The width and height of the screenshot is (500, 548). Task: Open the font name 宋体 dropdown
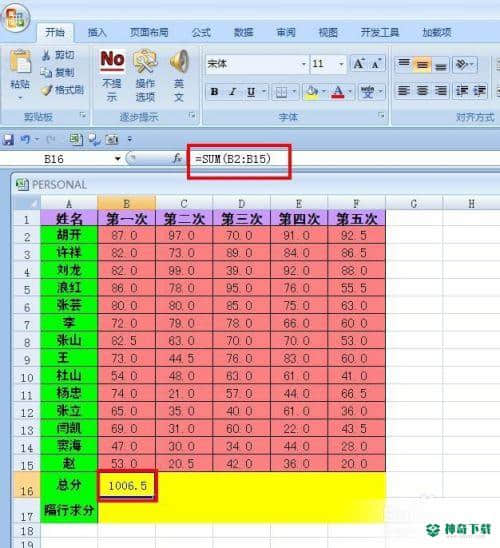[303, 64]
